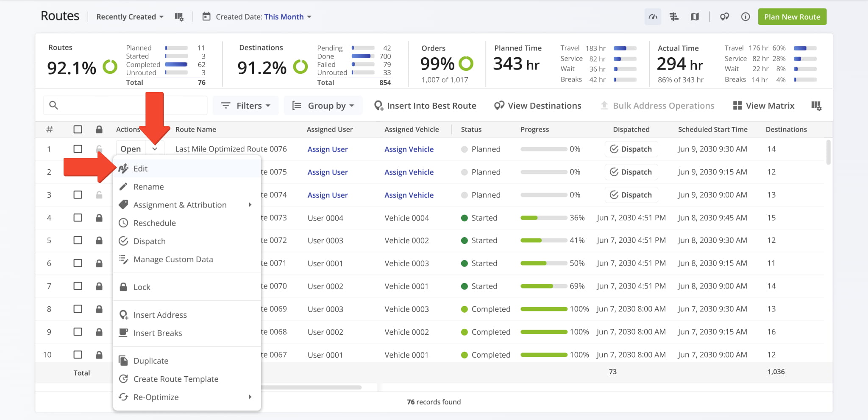Open the Recently Created dropdown
The width and height of the screenshot is (868, 420).
pos(130,17)
